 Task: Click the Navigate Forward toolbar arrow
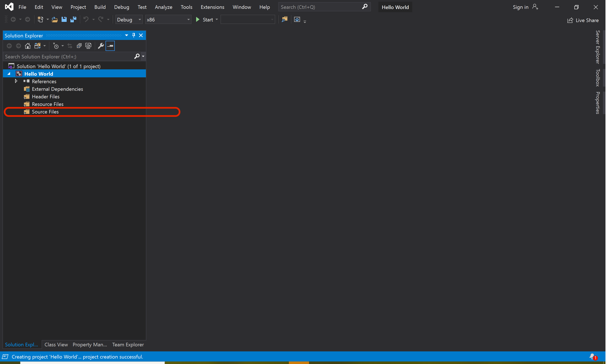click(28, 19)
